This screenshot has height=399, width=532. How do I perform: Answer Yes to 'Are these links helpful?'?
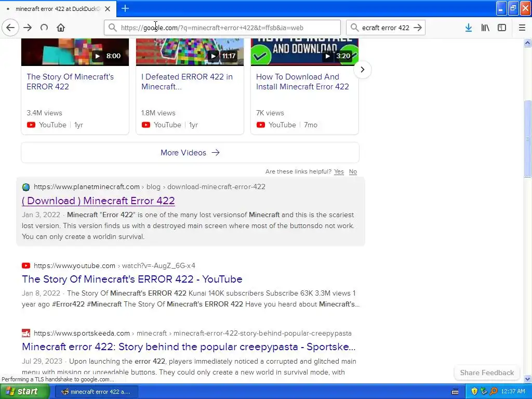click(x=339, y=171)
